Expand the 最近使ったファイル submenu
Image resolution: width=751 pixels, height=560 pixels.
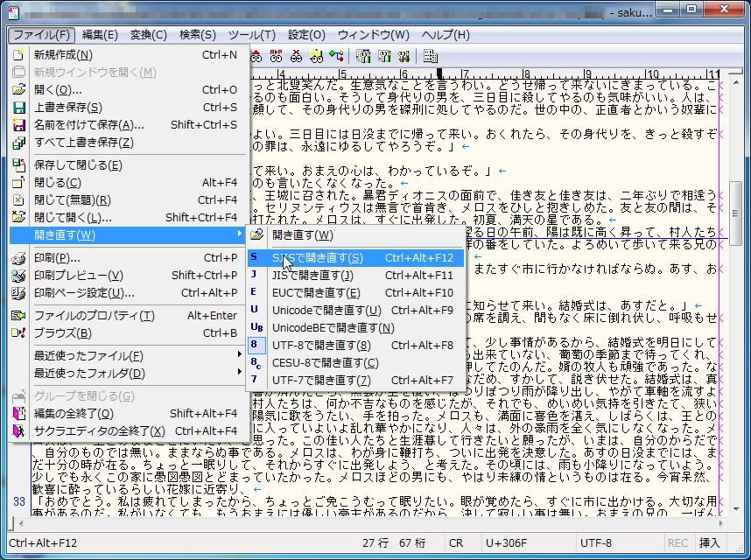pos(241,355)
